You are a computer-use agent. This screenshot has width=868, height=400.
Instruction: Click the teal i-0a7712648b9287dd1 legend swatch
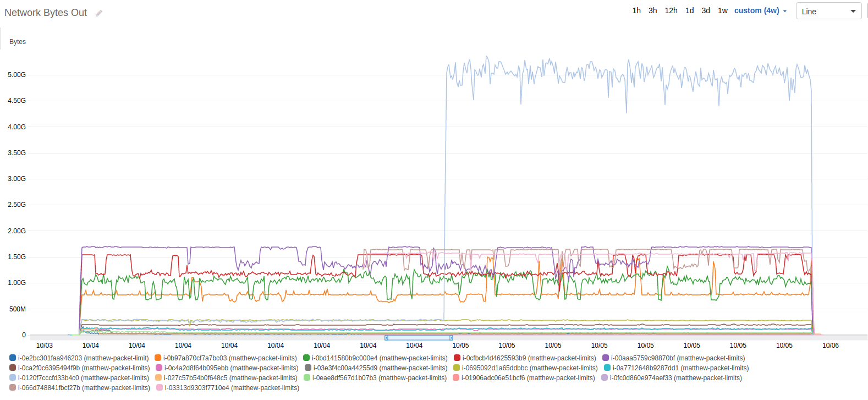tap(607, 368)
